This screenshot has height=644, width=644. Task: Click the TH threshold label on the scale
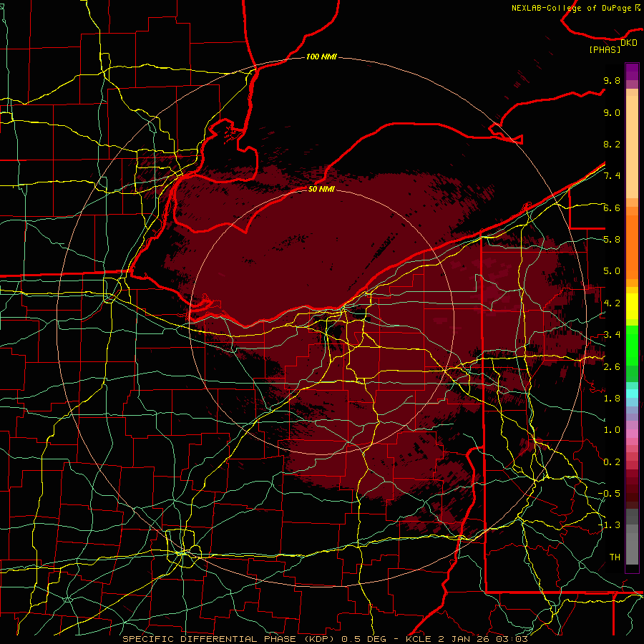[x=615, y=557]
